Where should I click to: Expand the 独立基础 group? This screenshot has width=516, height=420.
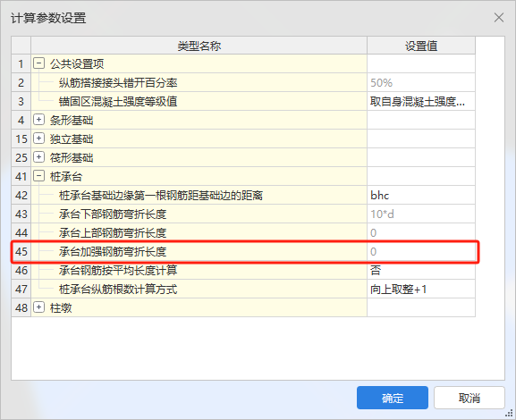38,139
